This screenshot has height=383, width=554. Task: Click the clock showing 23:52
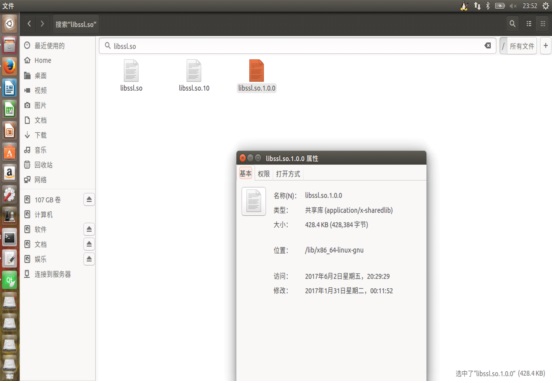point(530,6)
